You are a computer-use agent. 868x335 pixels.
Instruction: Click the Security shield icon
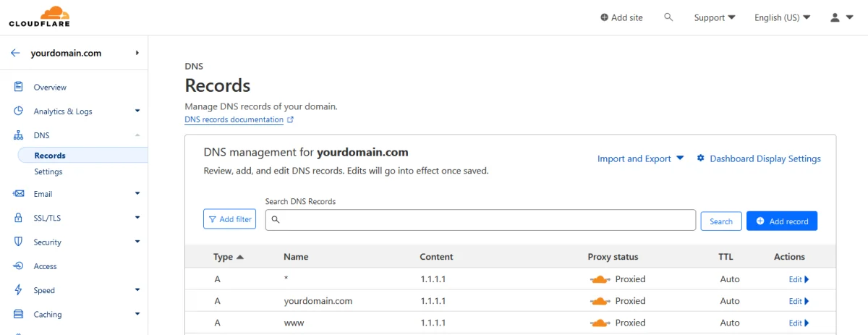point(19,242)
